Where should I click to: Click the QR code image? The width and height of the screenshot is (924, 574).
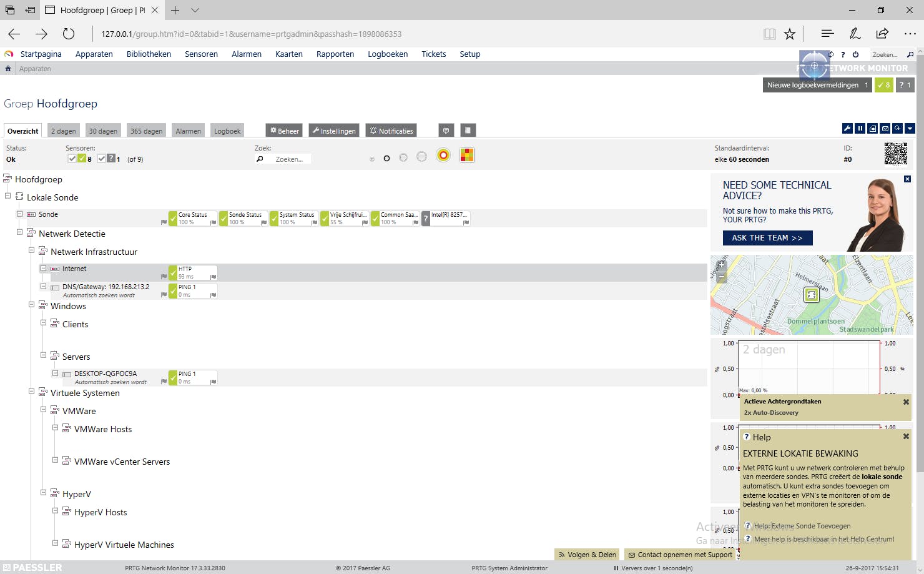896,154
